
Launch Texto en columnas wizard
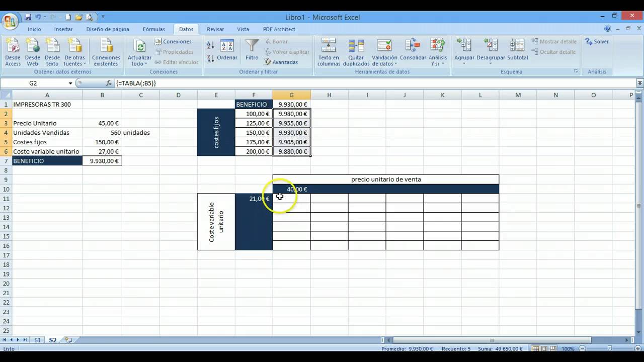point(329,52)
